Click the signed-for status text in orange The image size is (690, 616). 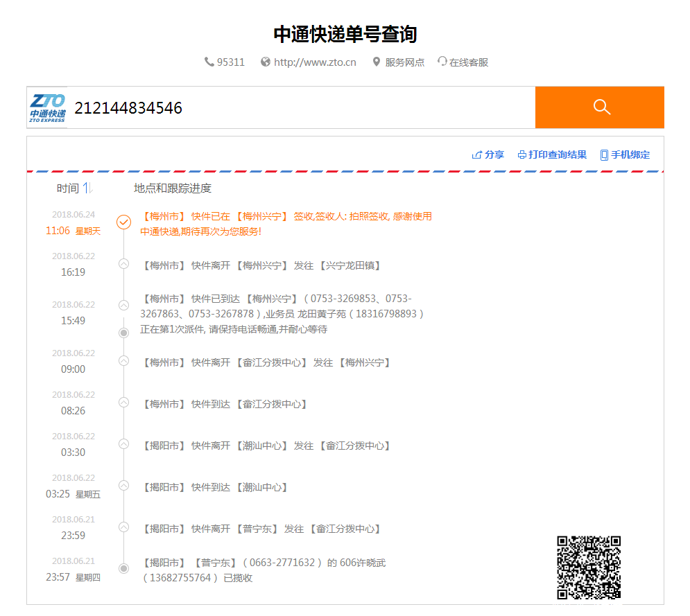[286, 224]
